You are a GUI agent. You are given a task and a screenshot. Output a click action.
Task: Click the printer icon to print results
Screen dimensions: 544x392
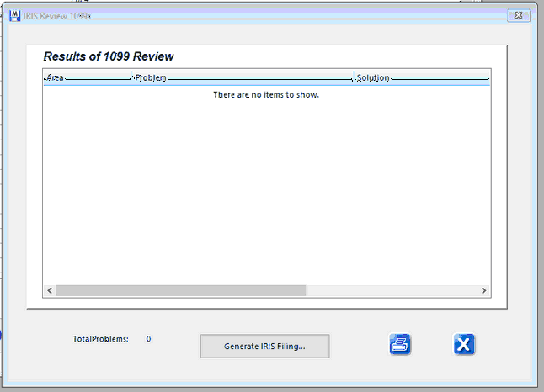(400, 344)
